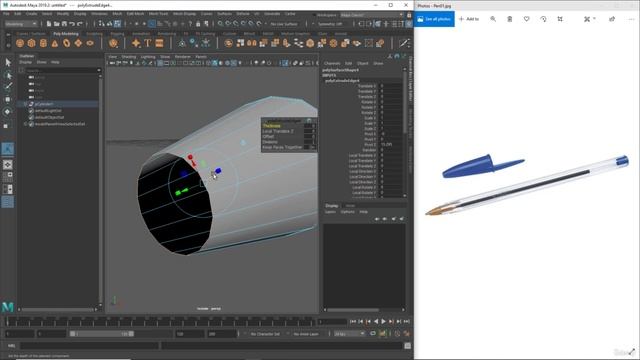Click the script editor icon at command line end
Viewport: 640px width, 360px height.
[x=407, y=346]
